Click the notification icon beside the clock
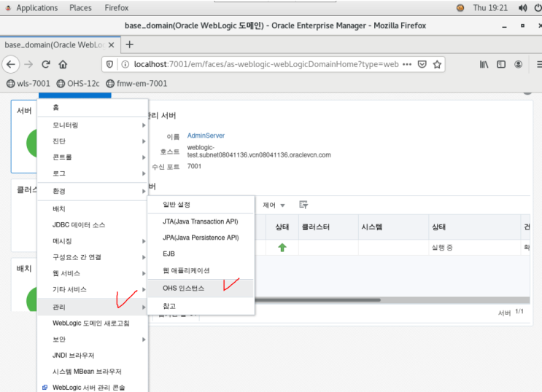The height and width of the screenshot is (392, 542). [460, 7]
